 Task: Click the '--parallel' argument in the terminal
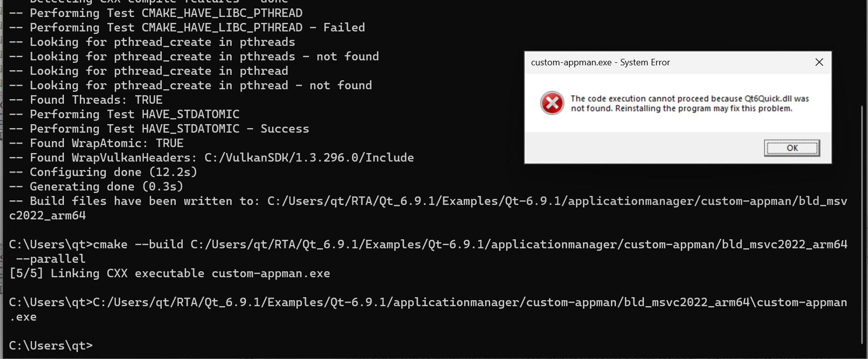51,259
